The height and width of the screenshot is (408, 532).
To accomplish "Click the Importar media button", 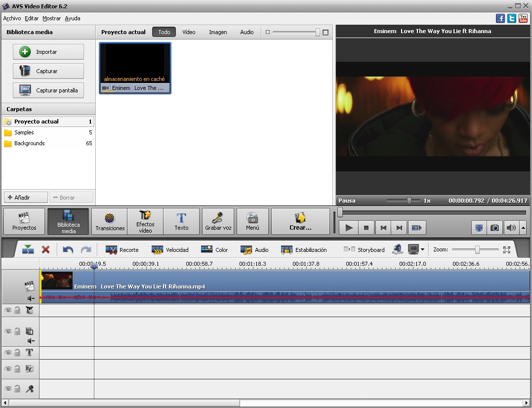I will [48, 52].
